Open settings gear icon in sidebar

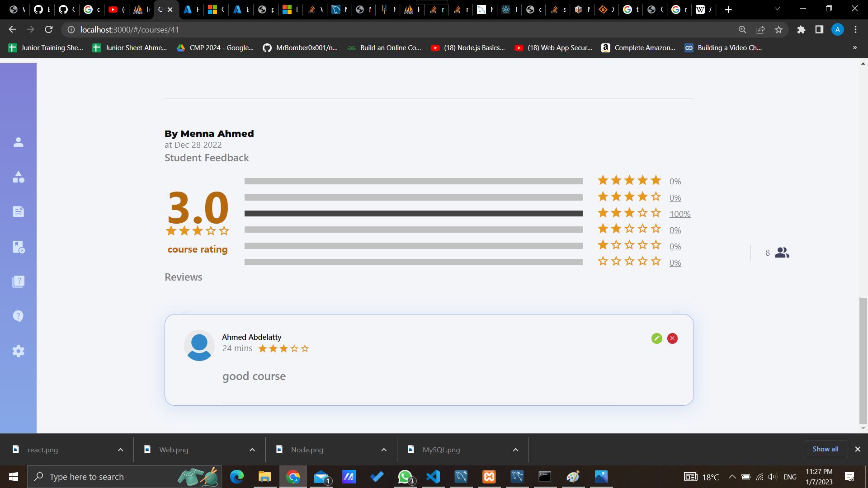[x=18, y=351]
